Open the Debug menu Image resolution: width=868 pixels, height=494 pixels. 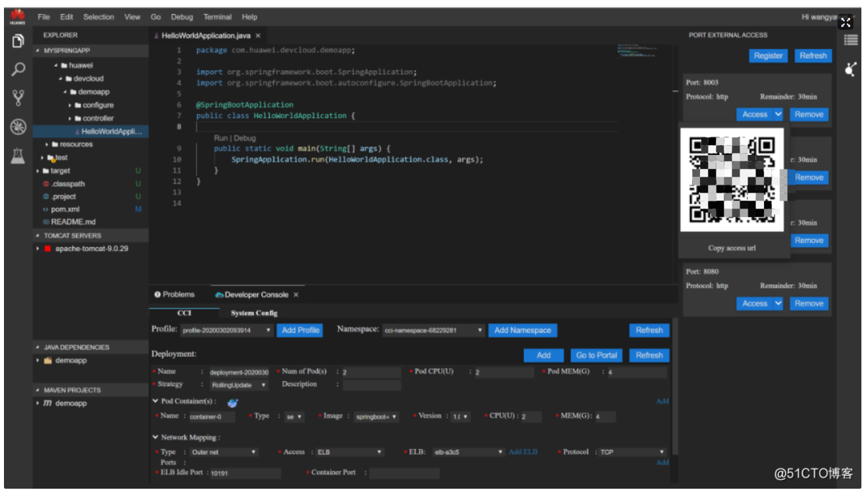pos(182,17)
